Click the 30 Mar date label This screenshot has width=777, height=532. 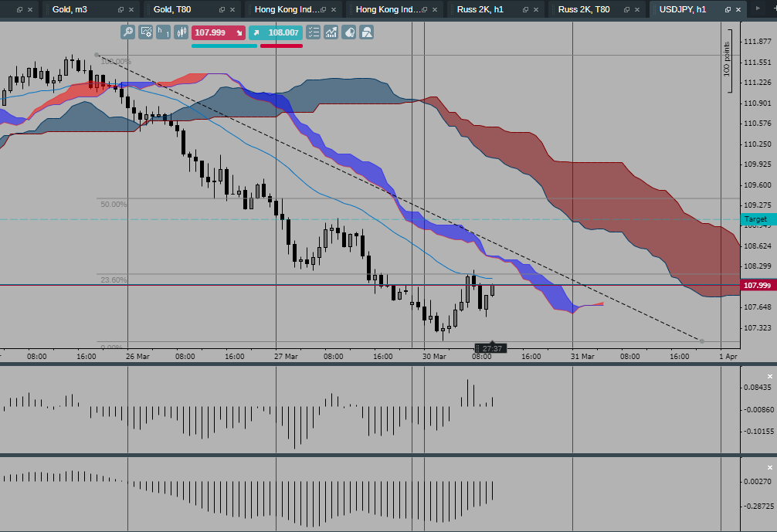(x=434, y=356)
